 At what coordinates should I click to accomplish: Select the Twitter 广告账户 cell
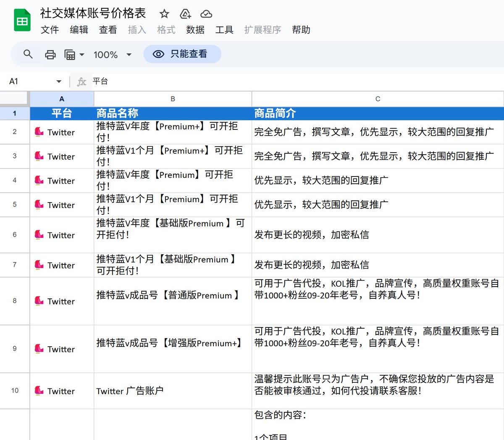tap(173, 391)
